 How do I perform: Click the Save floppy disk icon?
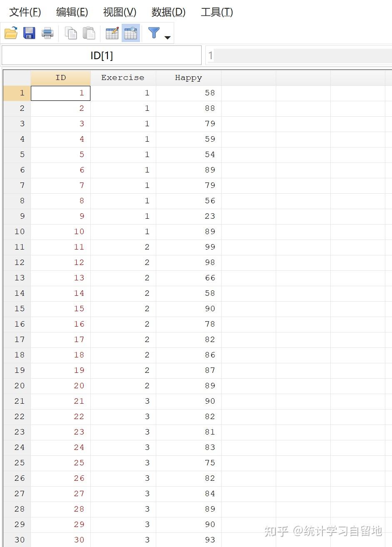point(29,33)
